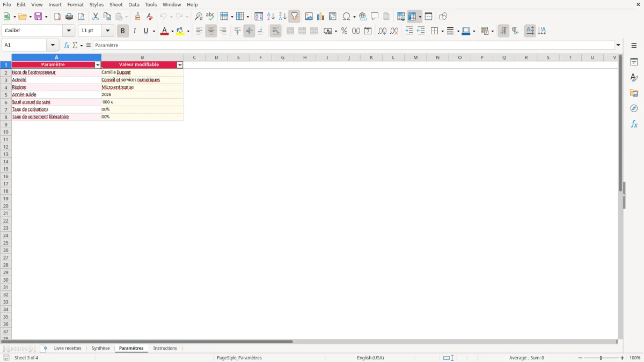Click the 100% zoom level

(x=635, y=358)
